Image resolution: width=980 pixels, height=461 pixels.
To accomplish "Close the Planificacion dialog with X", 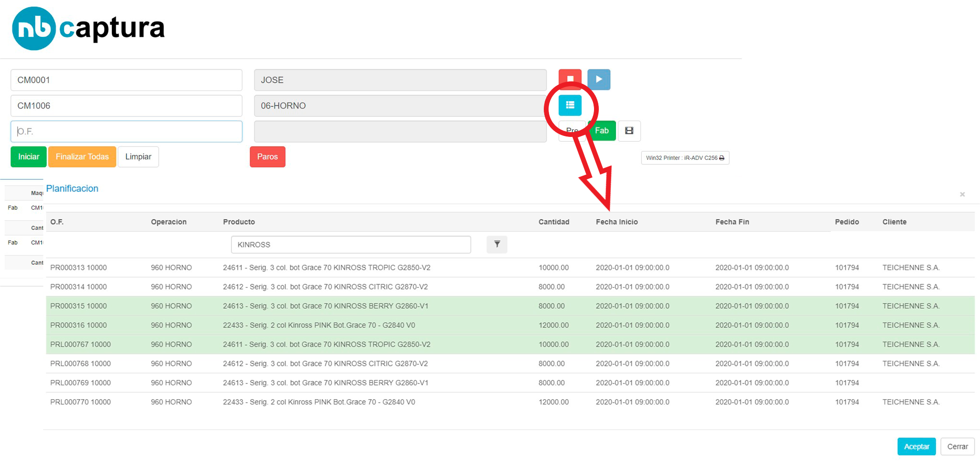I will (962, 194).
